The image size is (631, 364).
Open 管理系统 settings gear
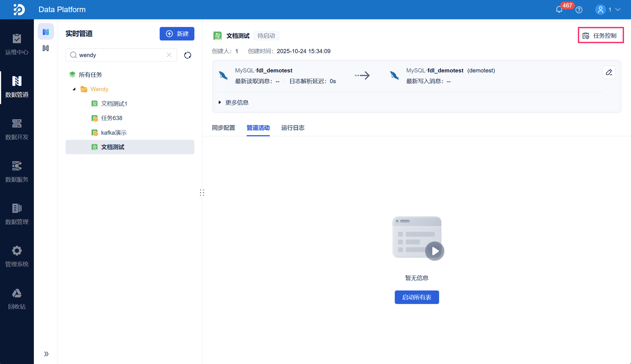pyautogui.click(x=17, y=256)
